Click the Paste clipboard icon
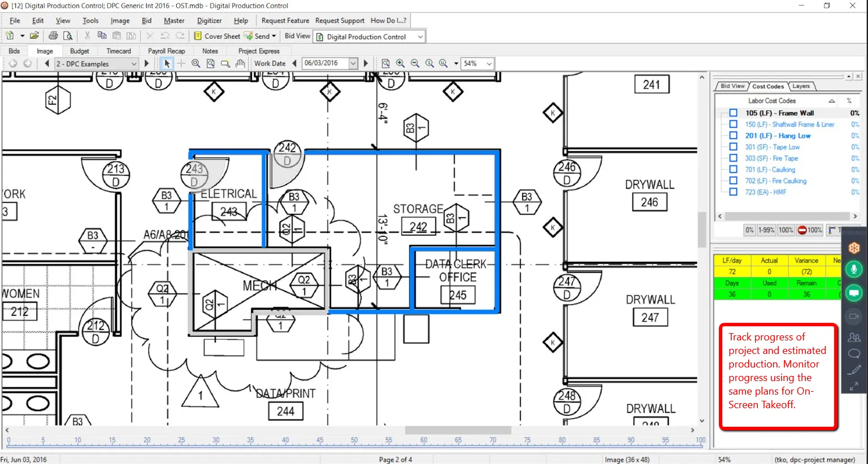Screen dimensions: 868x464 click(116, 36)
